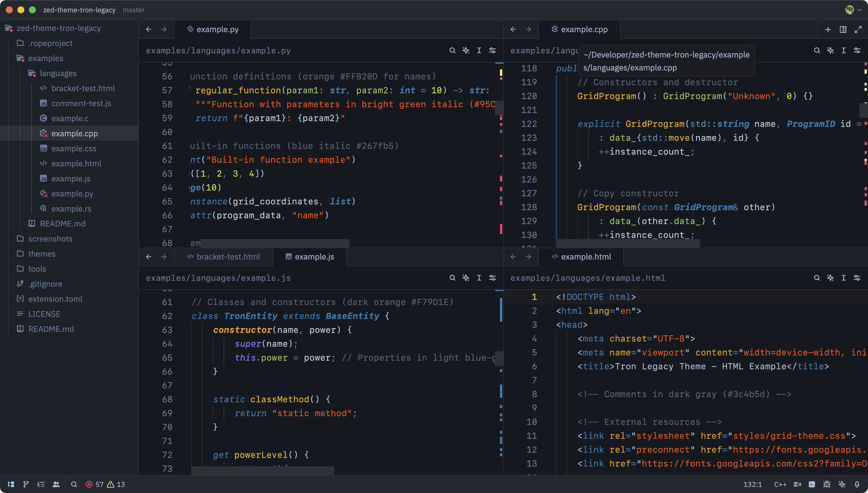
Task: Collapse the examples folder
Action: tap(69, 58)
